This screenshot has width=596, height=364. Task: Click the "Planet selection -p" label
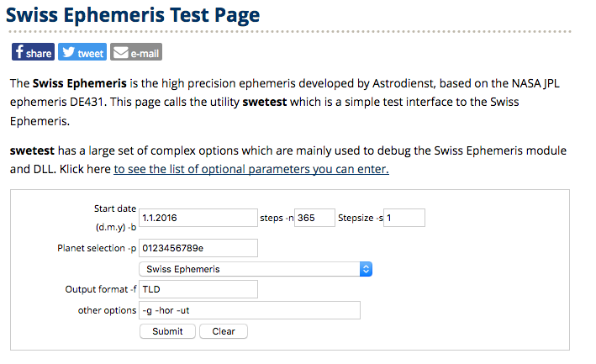[96, 249]
